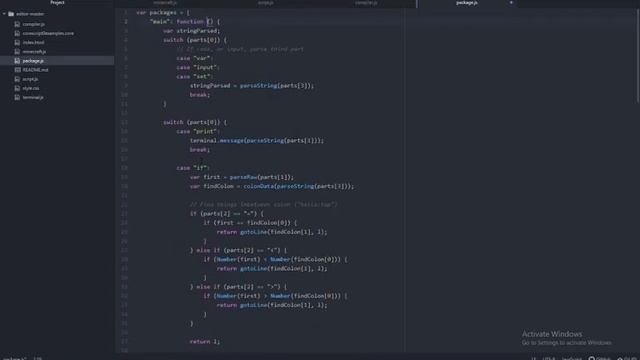Select the editor-master folder icon
This screenshot has height=360, width=640.
pos(11,14)
